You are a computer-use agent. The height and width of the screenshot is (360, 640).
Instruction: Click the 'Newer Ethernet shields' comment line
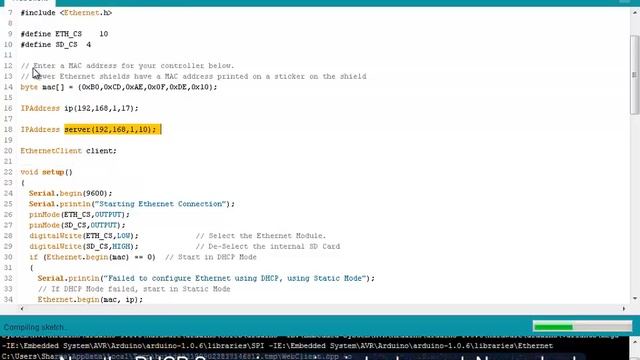pos(193,76)
